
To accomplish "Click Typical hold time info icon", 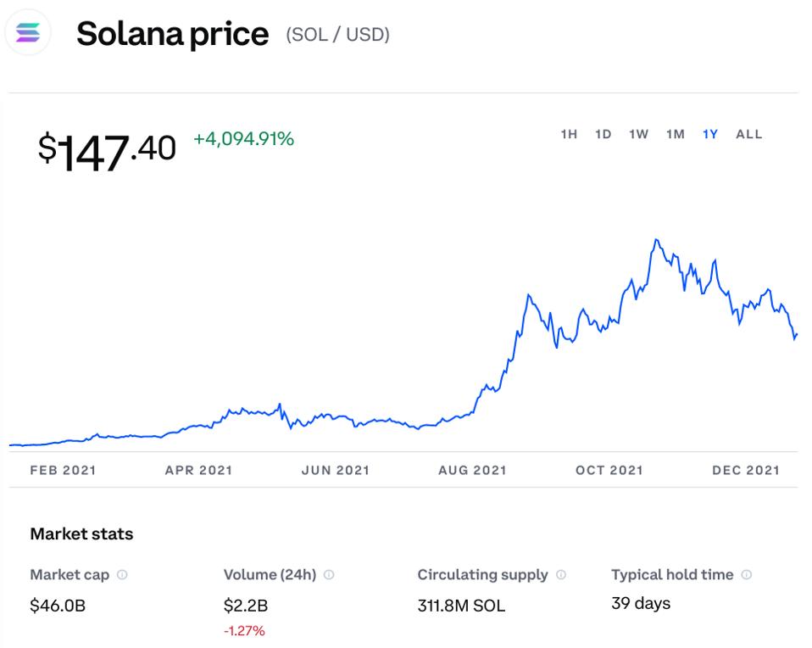I will click(x=746, y=575).
